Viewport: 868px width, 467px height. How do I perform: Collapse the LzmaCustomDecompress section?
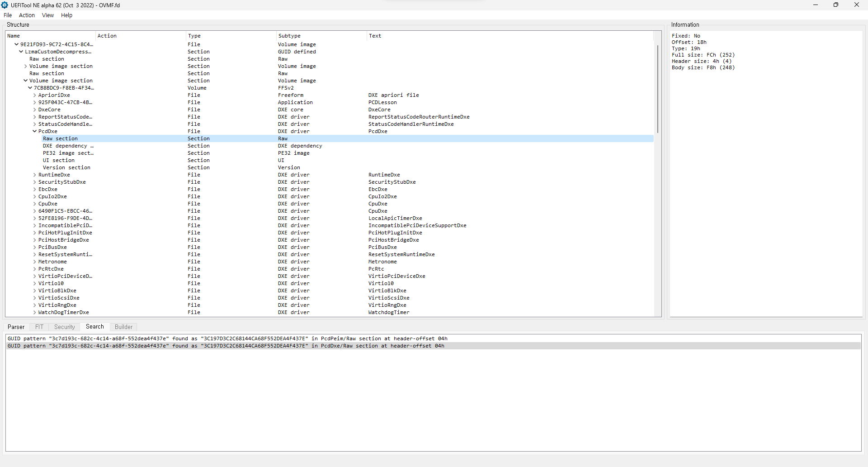21,52
